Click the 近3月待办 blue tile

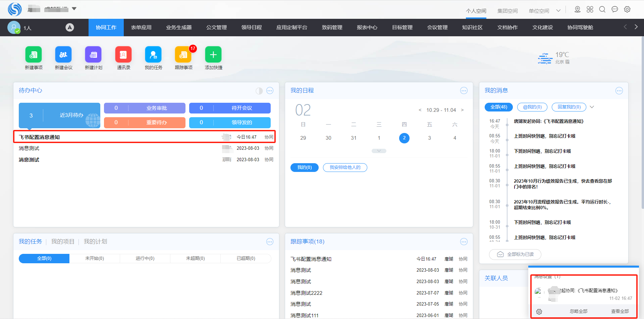59,115
